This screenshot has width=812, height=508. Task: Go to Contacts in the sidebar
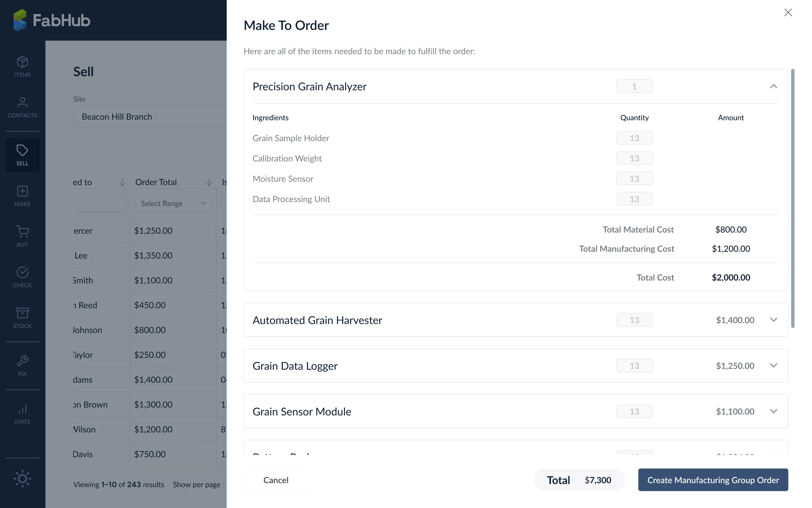(x=22, y=108)
